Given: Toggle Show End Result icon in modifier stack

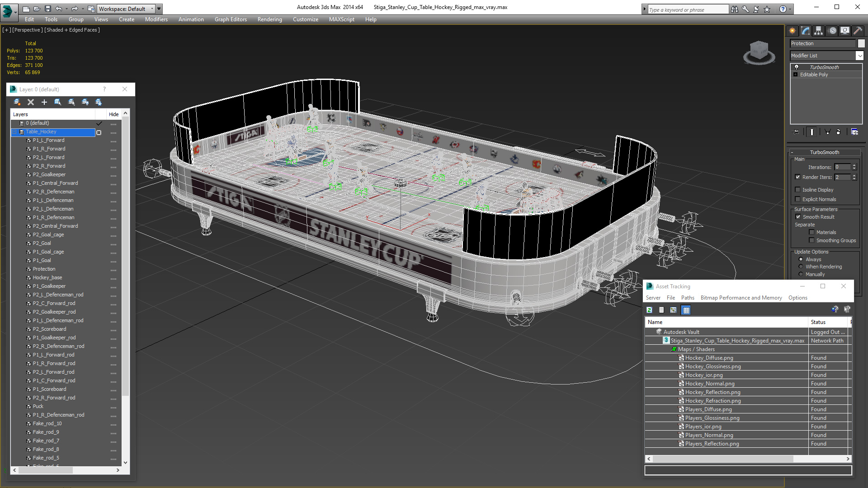Looking at the screenshot, I should (812, 132).
